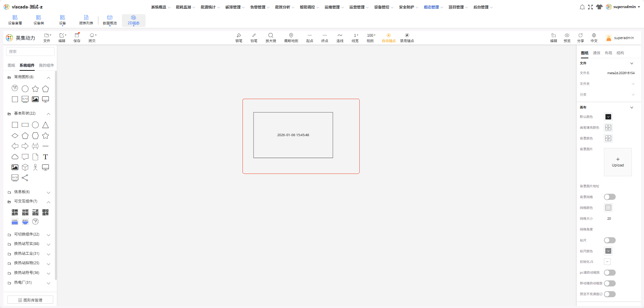
Task: Open the 能耗监测 menu
Action: pos(185,7)
